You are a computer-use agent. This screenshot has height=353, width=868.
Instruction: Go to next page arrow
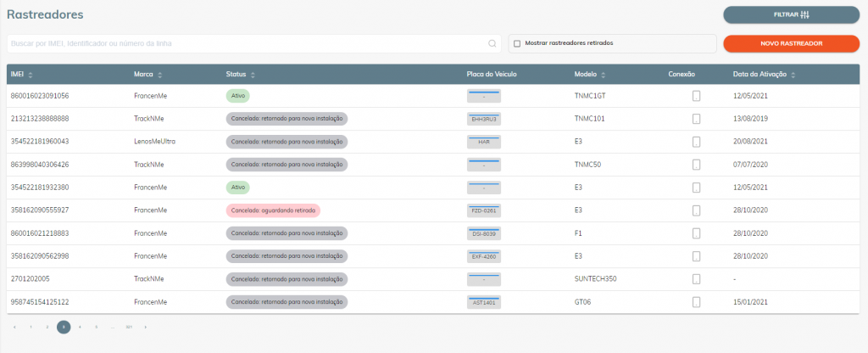click(146, 327)
